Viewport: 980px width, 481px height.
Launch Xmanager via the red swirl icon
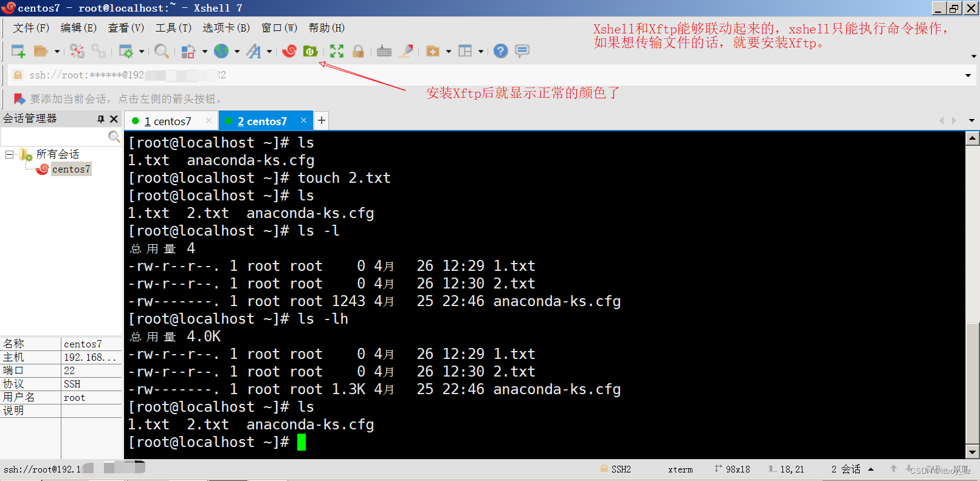pyautogui.click(x=289, y=51)
